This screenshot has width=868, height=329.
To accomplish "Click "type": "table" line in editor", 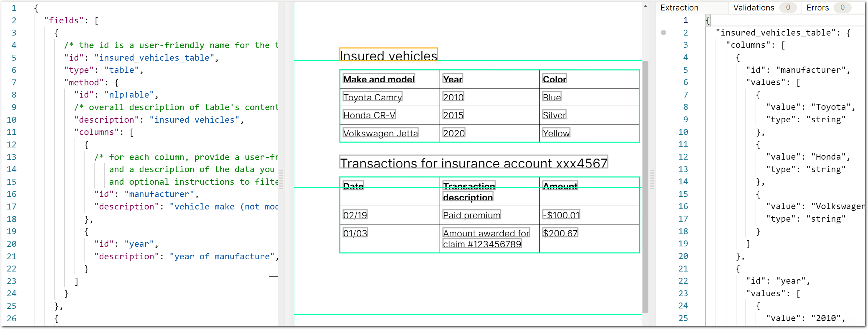I will [x=104, y=70].
